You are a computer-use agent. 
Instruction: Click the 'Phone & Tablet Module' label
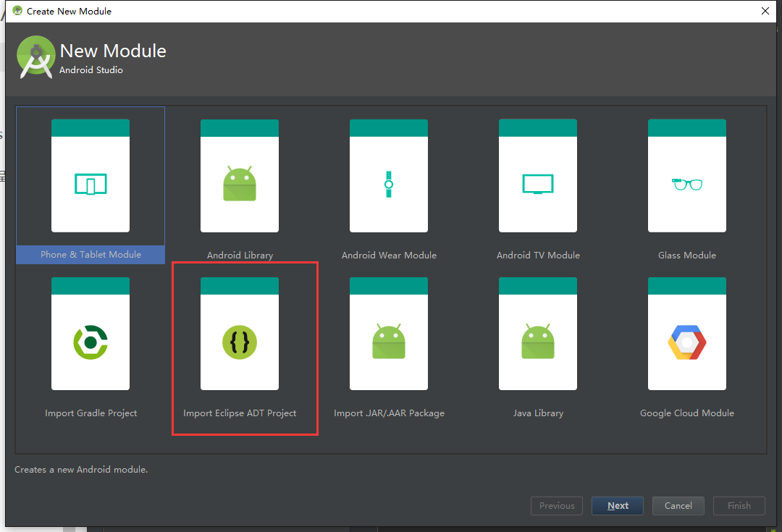pos(91,254)
